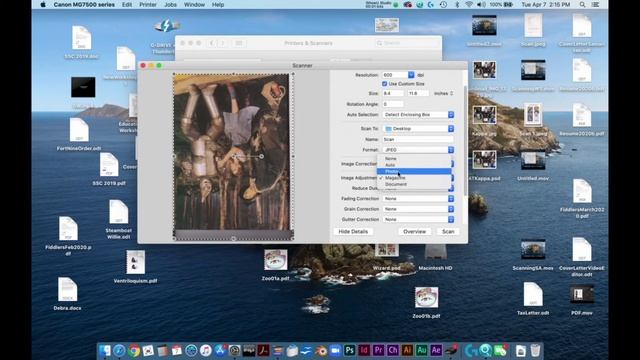Viewport: 640px width, 360px height.
Task: Choose Magazine in the open popup menu
Action: (414, 178)
